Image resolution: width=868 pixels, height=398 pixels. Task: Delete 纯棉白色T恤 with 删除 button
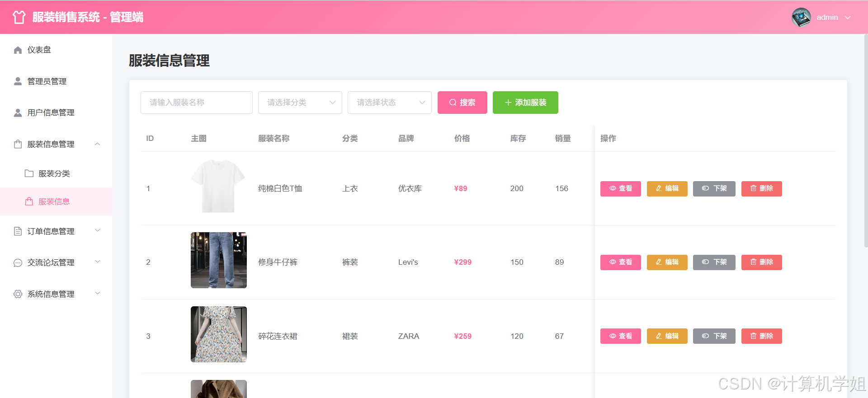762,188
